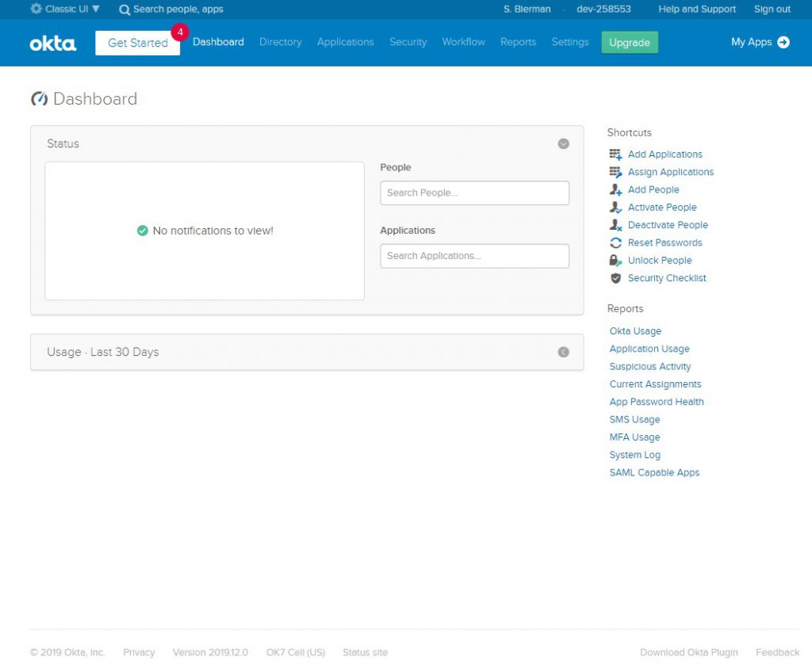Image resolution: width=812 pixels, height=668 pixels.
Task: Click the Reset Passwords refresh icon
Action: click(x=615, y=243)
